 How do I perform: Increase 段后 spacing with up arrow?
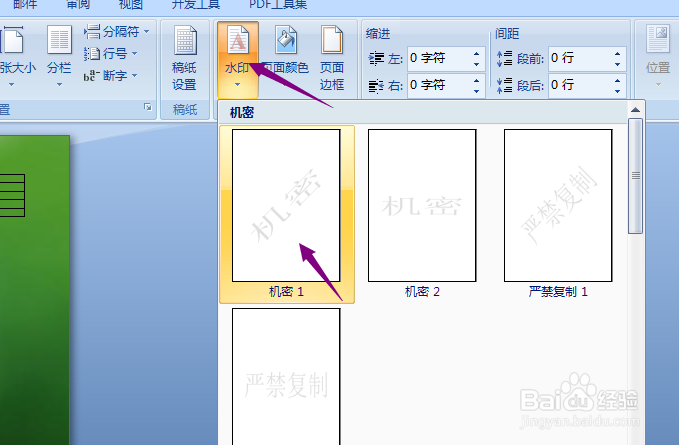tap(618, 81)
